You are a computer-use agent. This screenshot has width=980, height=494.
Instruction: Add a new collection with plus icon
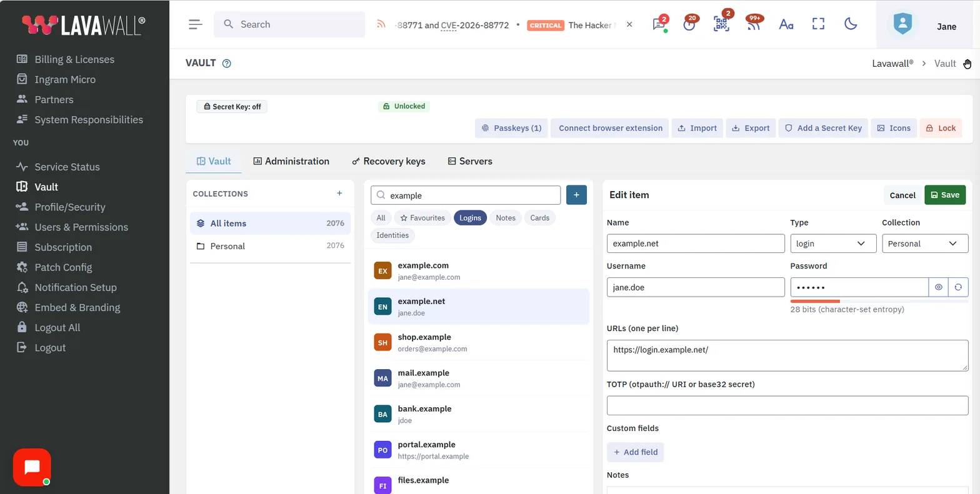click(339, 194)
